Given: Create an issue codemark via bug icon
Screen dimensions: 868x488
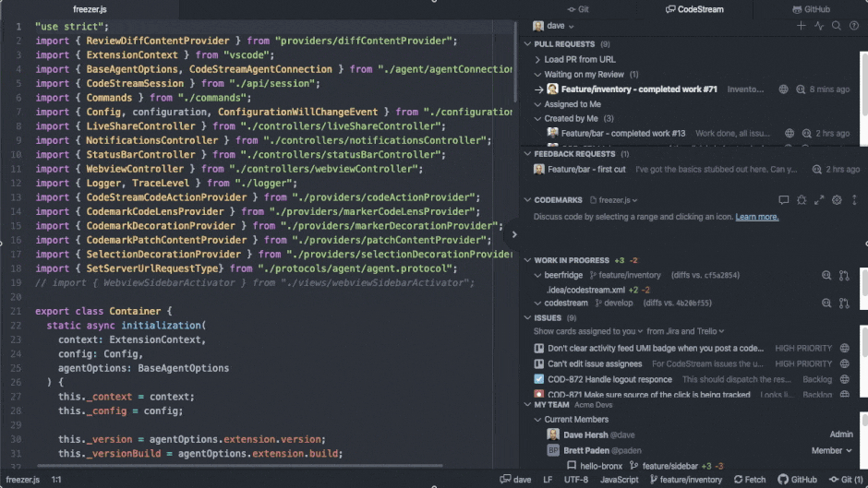Looking at the screenshot, I should pos(801,200).
